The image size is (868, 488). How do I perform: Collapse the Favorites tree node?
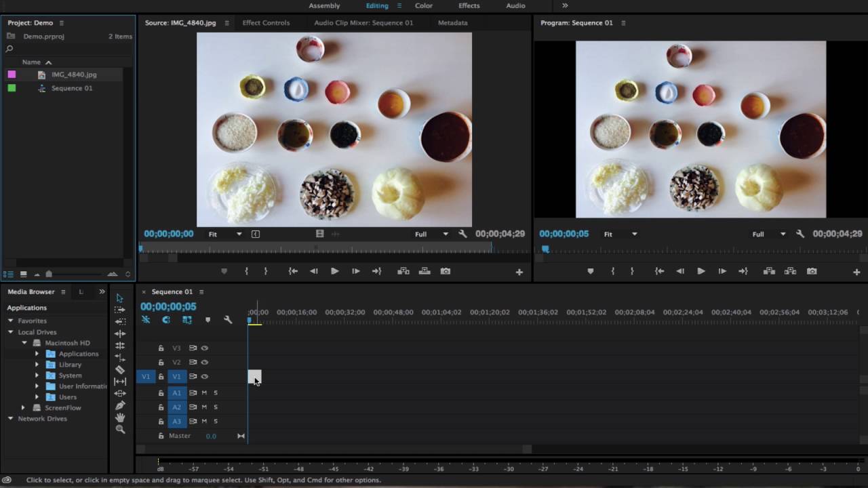11,321
